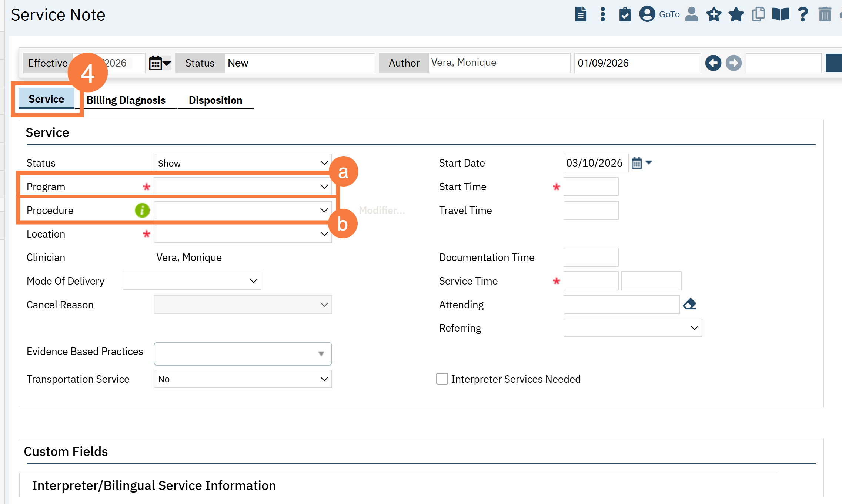Open the Mode Of Delivery dropdown

click(x=192, y=281)
